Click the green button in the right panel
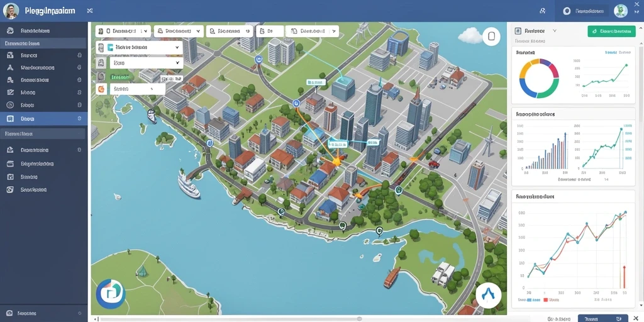The image size is (644, 322). point(611,31)
